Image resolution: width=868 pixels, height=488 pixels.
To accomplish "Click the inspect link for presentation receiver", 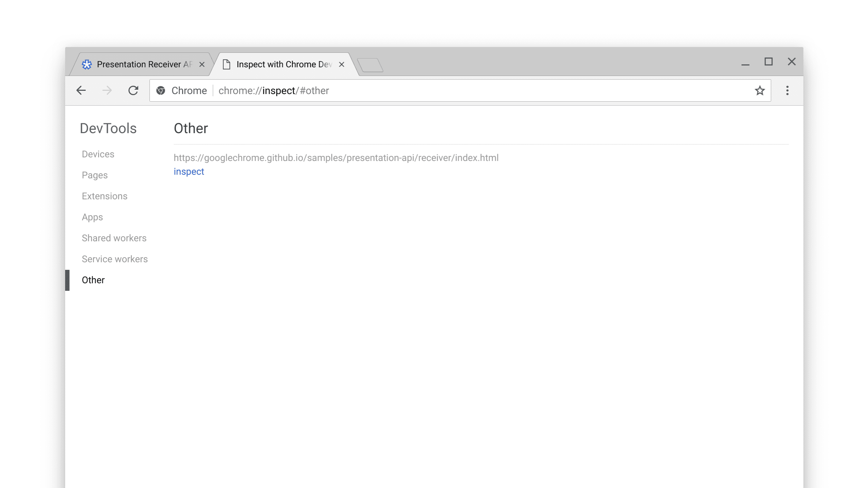I will tap(188, 171).
